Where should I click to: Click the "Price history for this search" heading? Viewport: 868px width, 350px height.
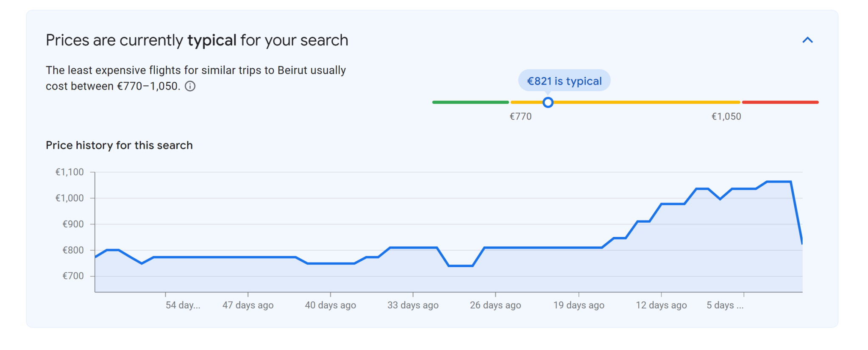(x=119, y=146)
